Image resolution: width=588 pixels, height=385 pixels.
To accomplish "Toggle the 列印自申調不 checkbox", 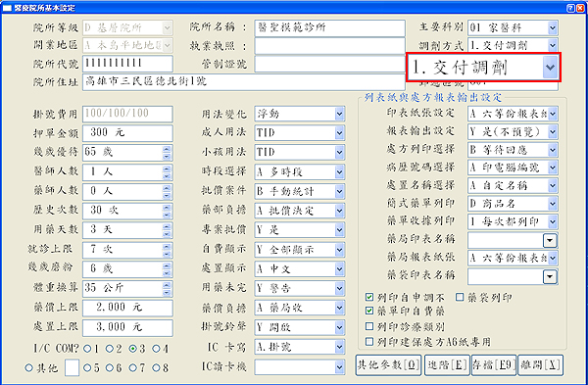I will [369, 297].
